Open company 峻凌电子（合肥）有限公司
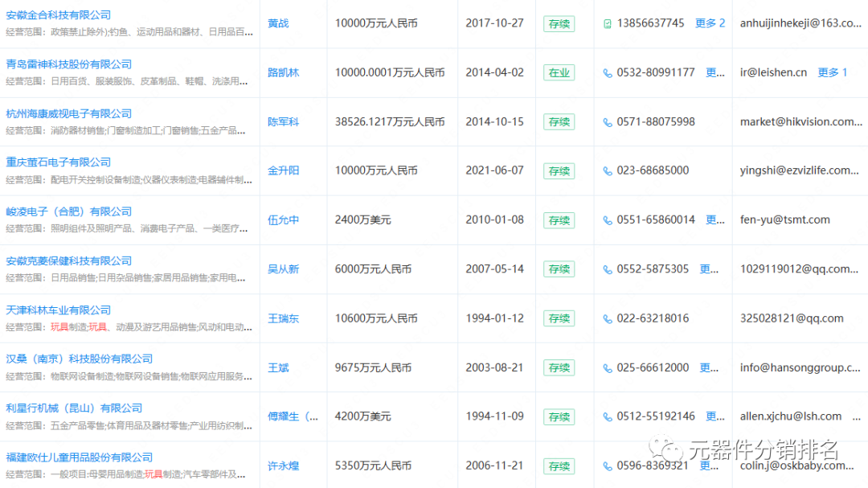 68,211
